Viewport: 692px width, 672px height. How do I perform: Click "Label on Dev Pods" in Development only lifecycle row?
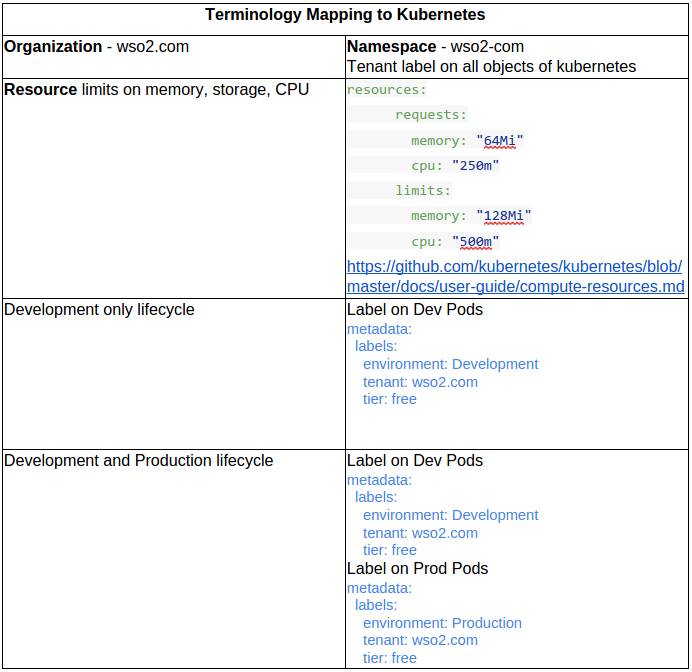[x=415, y=310]
